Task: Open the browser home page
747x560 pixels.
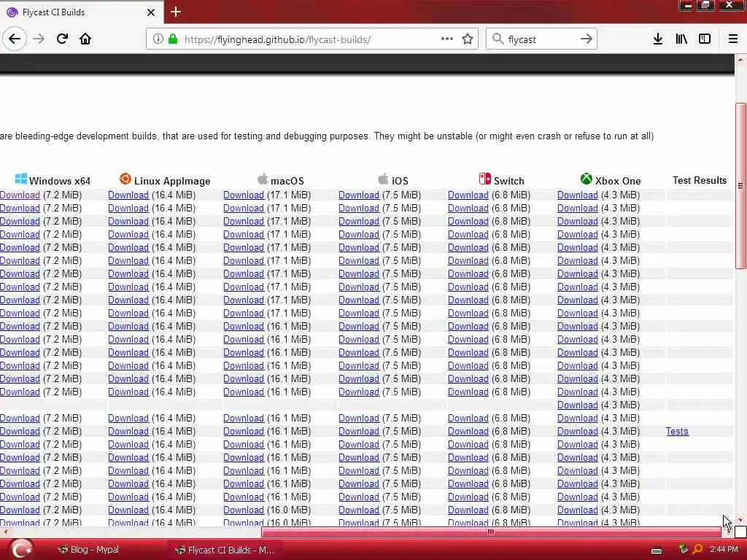Action: click(85, 39)
